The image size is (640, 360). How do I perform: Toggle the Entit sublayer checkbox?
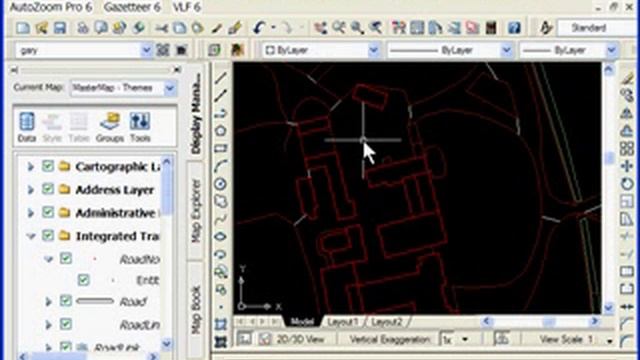pyautogui.click(x=84, y=280)
